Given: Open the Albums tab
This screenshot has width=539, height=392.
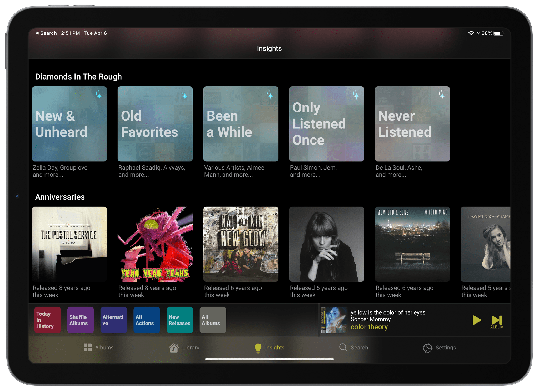Looking at the screenshot, I should [x=98, y=348].
